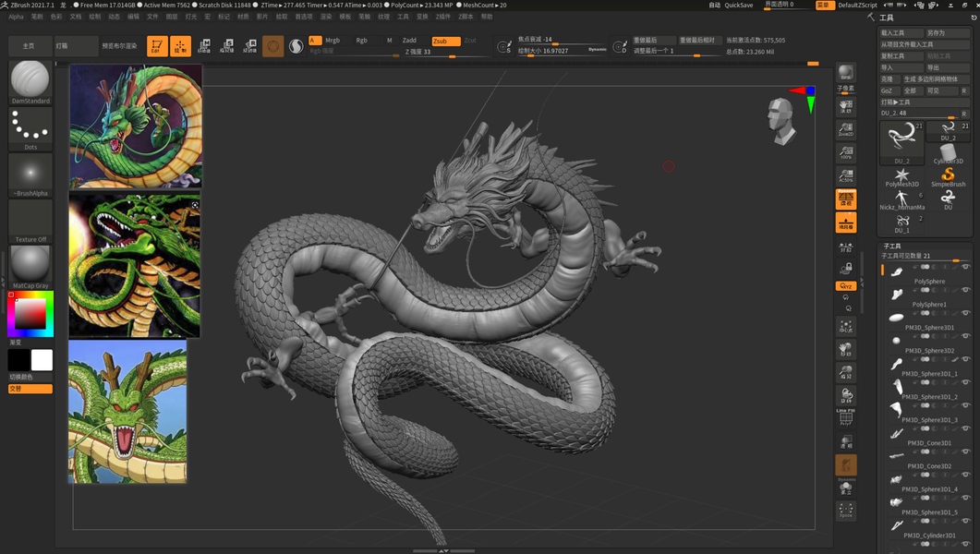This screenshot has height=554, width=980.
Task: Toggle the Zsub mode
Action: [446, 41]
